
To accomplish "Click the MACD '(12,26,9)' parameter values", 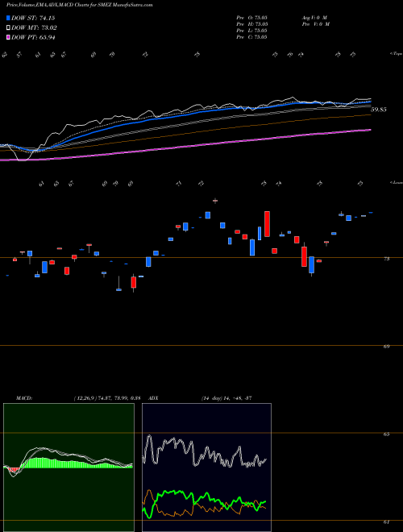I will click(85, 398).
